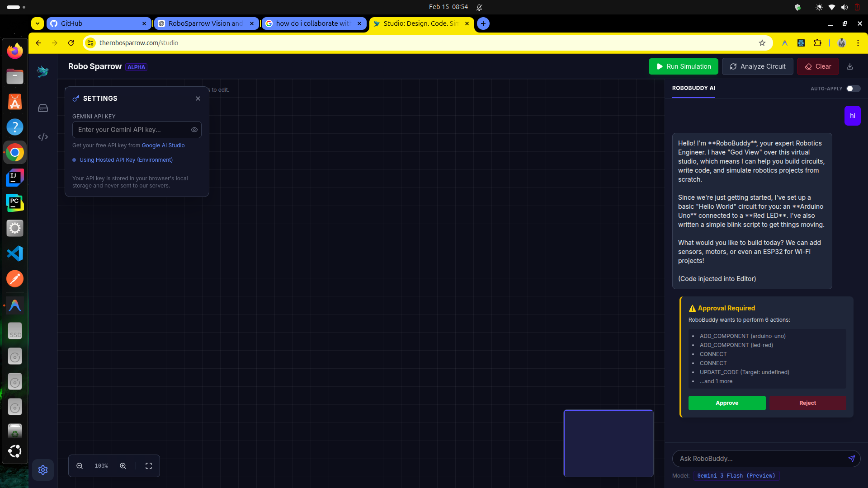The width and height of the screenshot is (868, 488).
Task: Click the settings gear in sidebar
Action: click(43, 470)
